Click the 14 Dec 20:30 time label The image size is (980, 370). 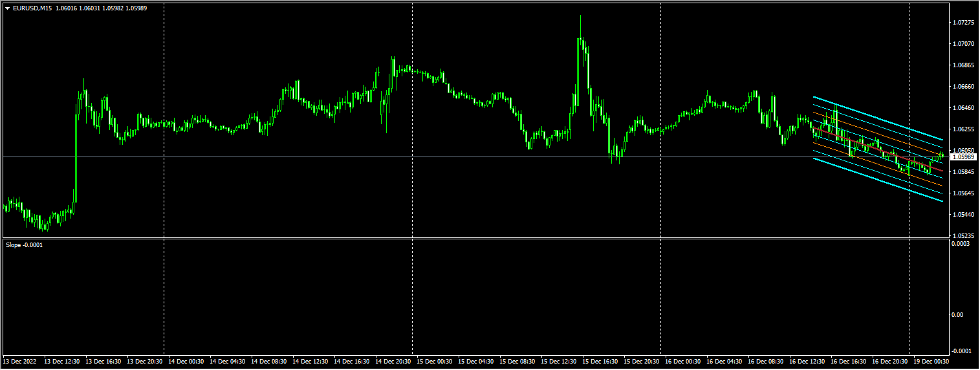[393, 362]
